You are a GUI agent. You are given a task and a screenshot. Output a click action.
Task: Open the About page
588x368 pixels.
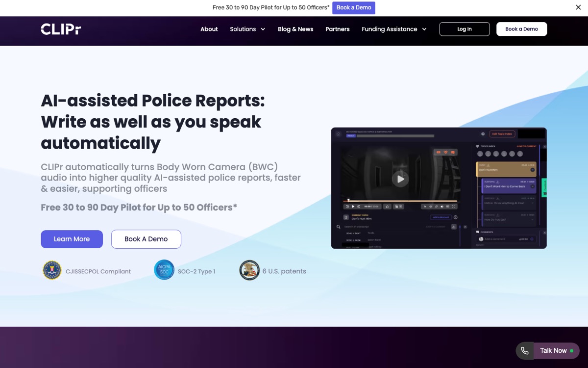[x=209, y=29]
